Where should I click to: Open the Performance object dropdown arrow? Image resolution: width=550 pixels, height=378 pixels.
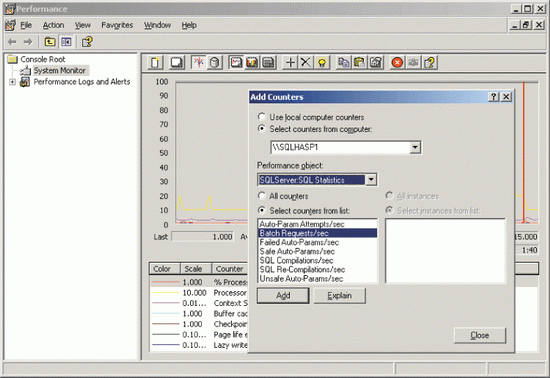coord(371,180)
